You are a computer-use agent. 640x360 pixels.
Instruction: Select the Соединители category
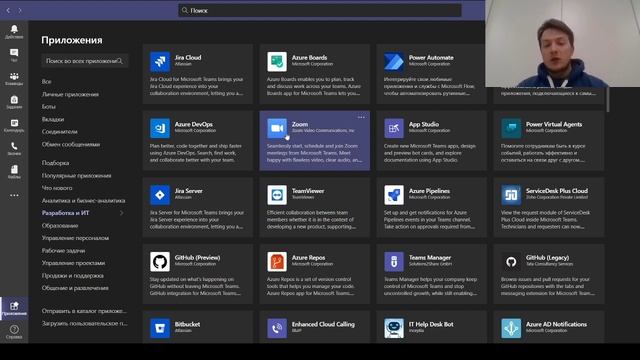(60, 132)
